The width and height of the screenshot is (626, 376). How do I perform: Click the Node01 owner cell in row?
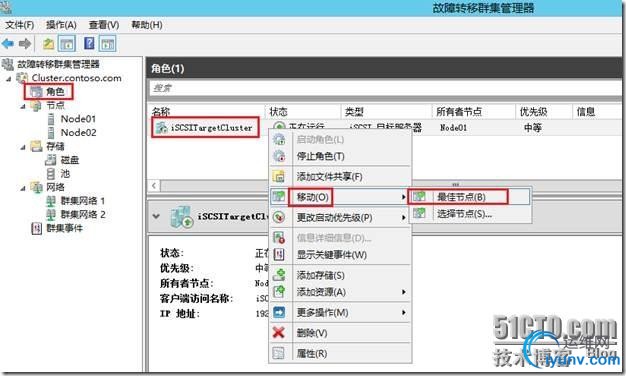(454, 128)
